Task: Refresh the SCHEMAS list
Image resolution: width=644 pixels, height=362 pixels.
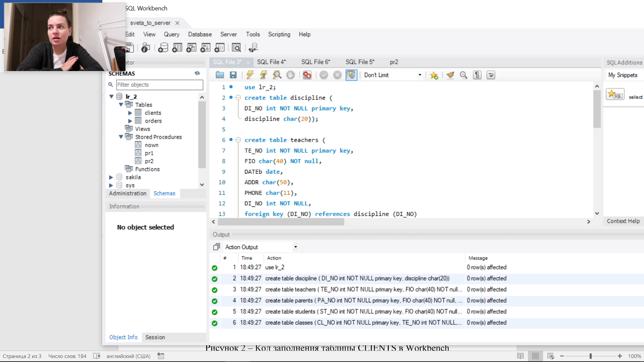Action: 197,73
